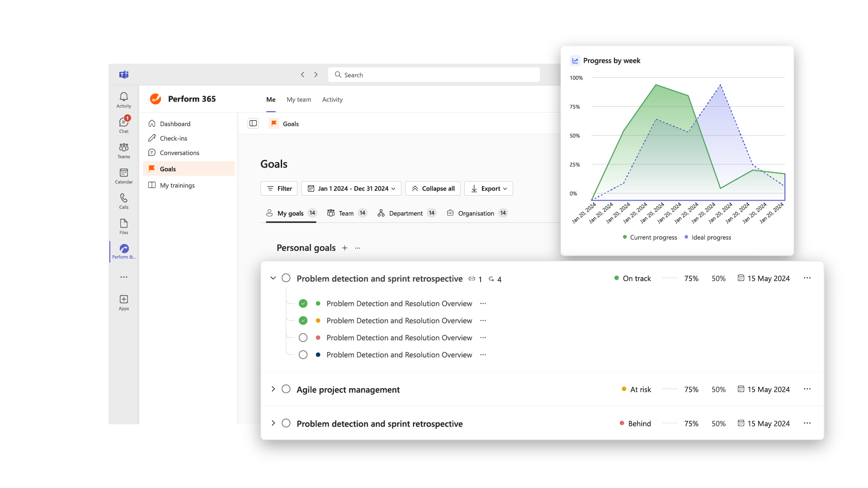The height and width of the screenshot is (488, 868).
Task: Click Collapse all goals button
Action: point(433,188)
